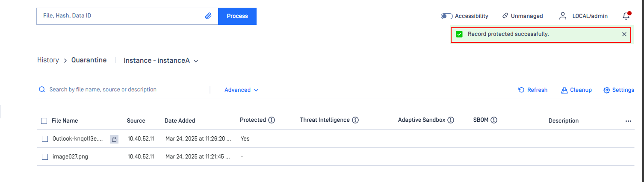Open the table column options ellipsis
This screenshot has height=182, width=644.
[628, 121]
